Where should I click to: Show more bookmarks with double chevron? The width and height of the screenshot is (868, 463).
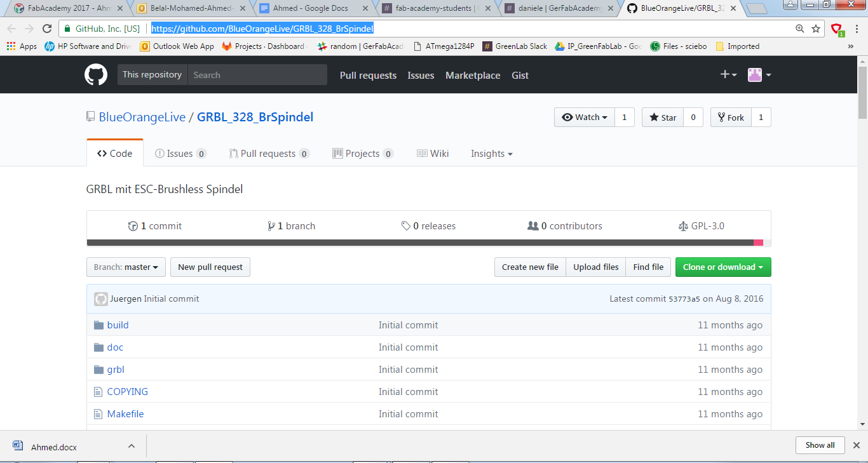click(851, 46)
